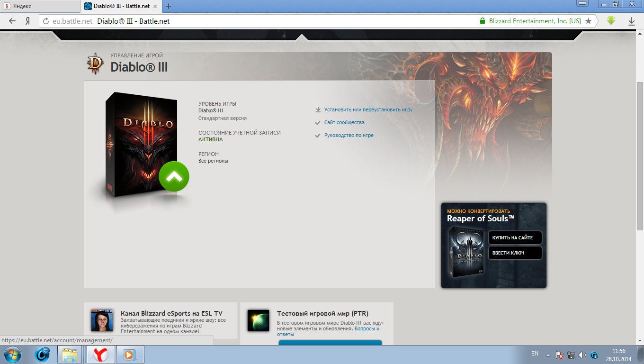Switch to the Яндекс browser tab
This screenshot has width=644, height=364.
click(x=40, y=6)
